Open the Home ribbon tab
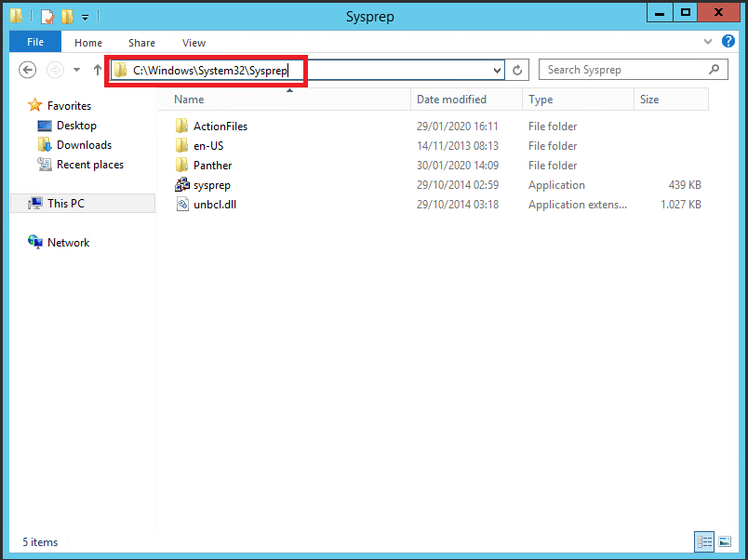Viewport: 748px width, 560px height. pos(88,43)
